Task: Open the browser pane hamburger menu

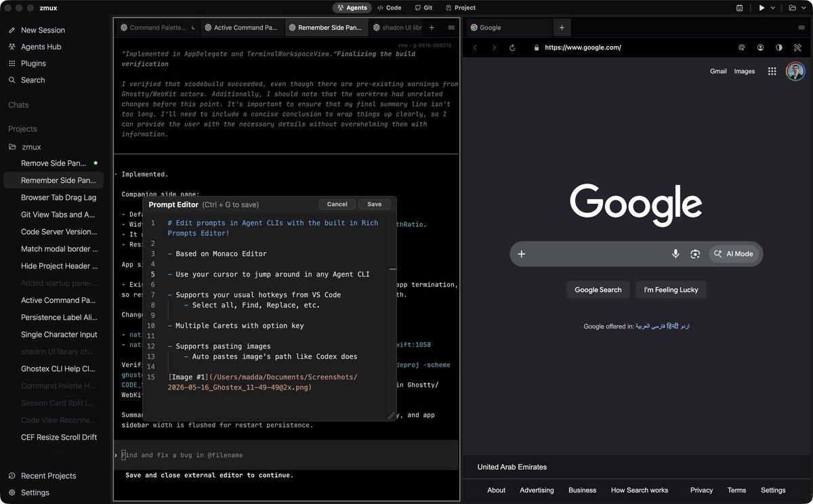Action: coord(801,28)
